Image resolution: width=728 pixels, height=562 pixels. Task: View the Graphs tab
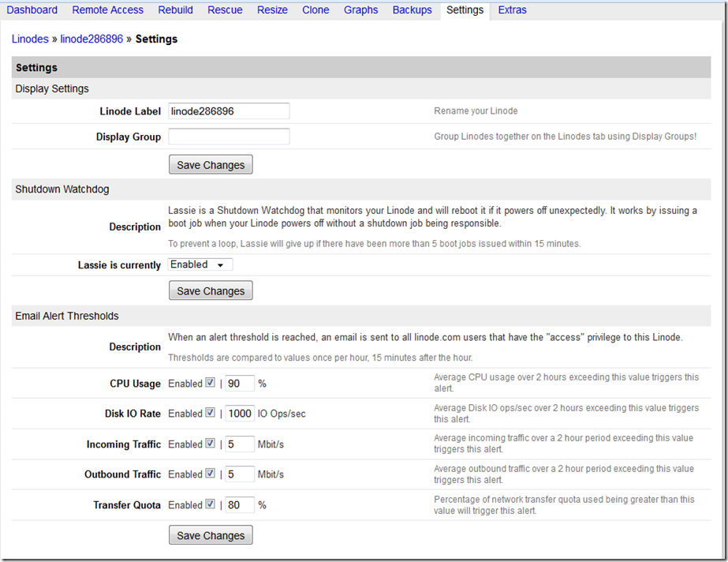[360, 9]
